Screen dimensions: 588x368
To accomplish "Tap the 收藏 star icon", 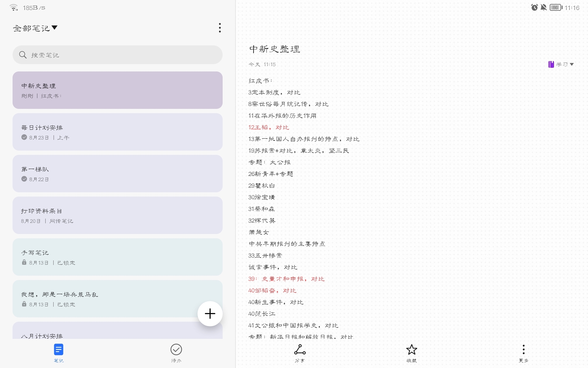I will tap(412, 349).
